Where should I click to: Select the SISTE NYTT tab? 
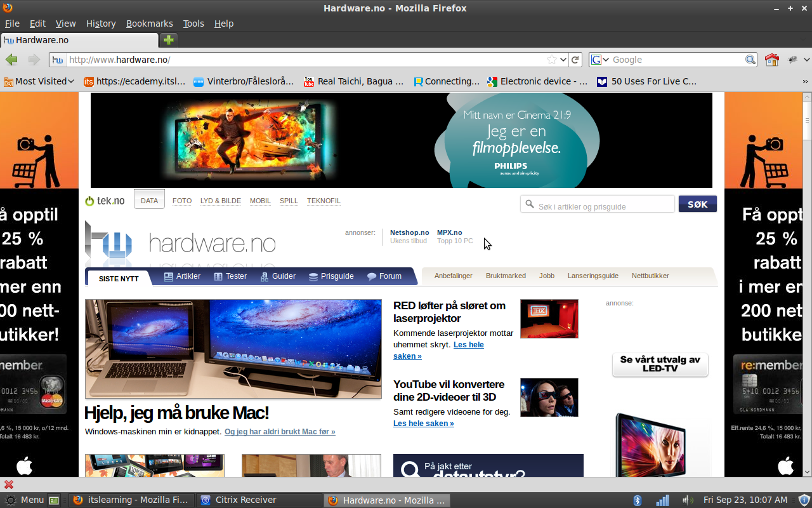click(x=119, y=279)
